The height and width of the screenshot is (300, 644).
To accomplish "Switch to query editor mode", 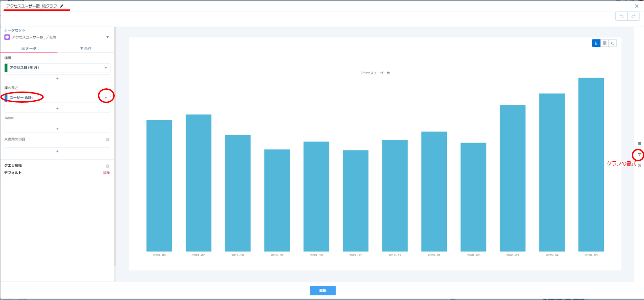I will pos(613,43).
